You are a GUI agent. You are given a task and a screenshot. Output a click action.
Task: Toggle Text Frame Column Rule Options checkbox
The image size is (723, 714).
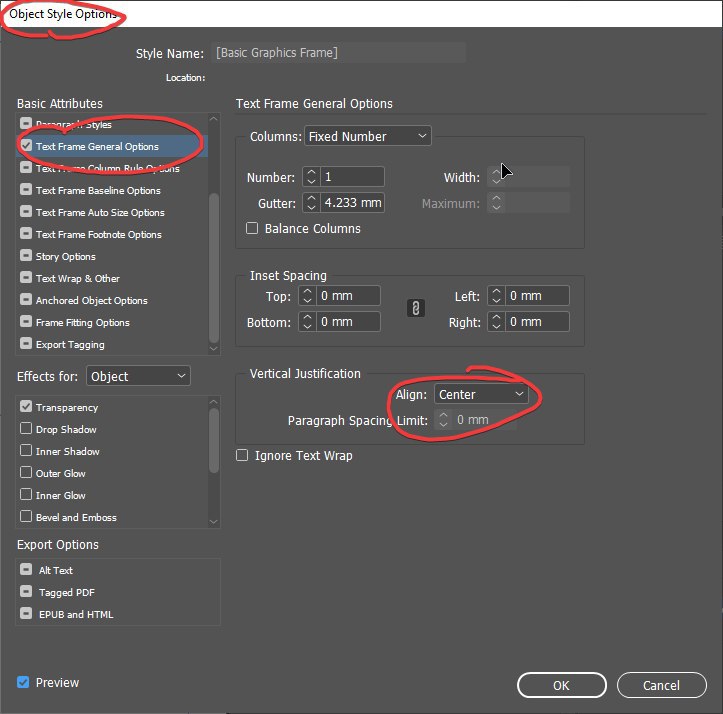pyautogui.click(x=26, y=167)
